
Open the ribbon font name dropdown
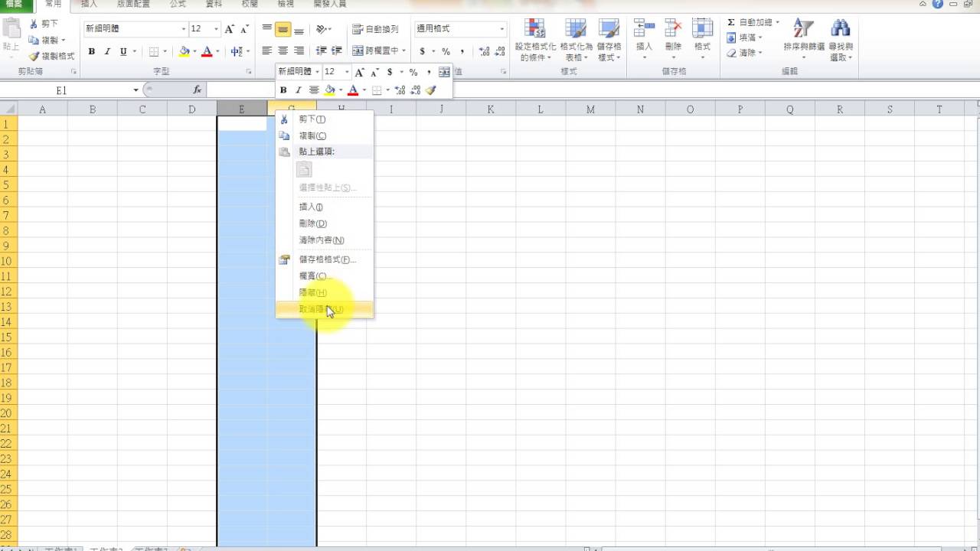tap(184, 29)
